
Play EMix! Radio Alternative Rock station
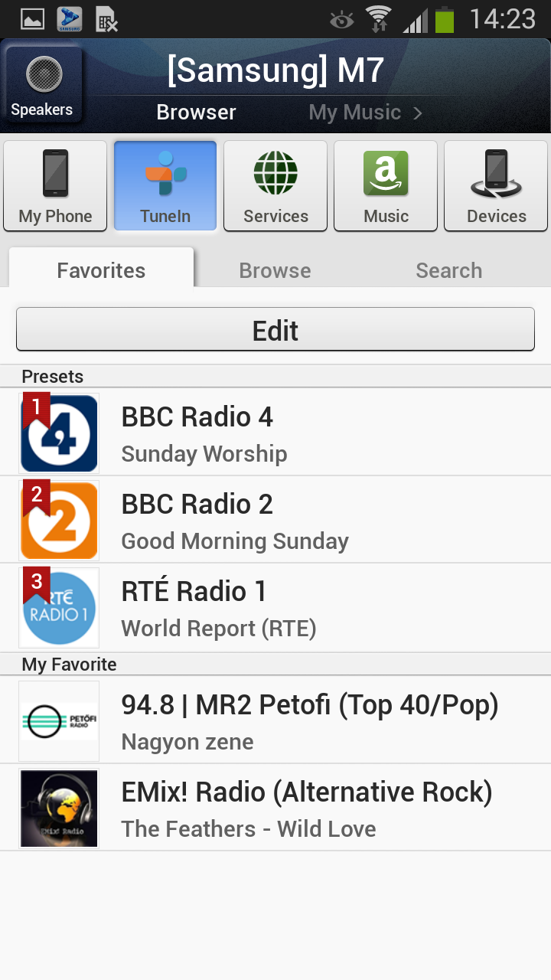coord(306,808)
